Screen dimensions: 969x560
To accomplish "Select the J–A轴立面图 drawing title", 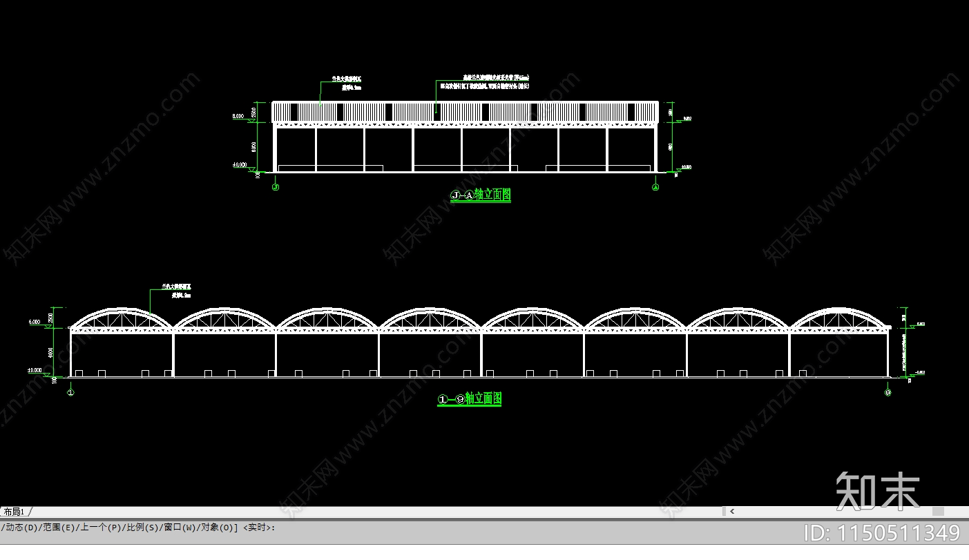I will coord(481,195).
